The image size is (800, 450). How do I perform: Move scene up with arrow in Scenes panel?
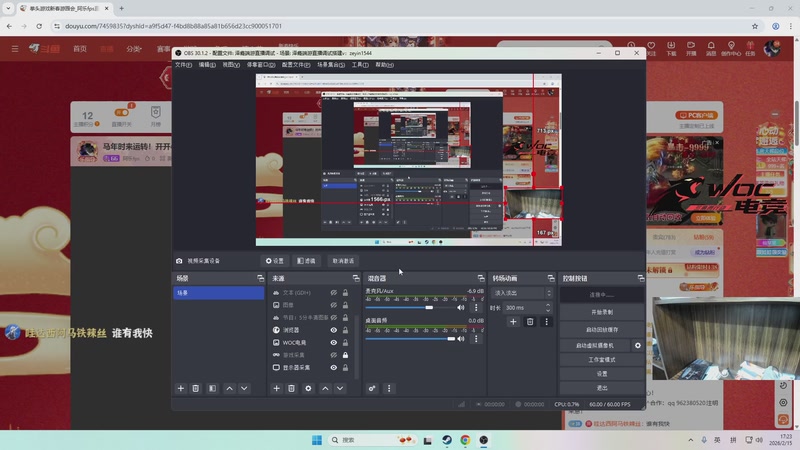click(230, 389)
